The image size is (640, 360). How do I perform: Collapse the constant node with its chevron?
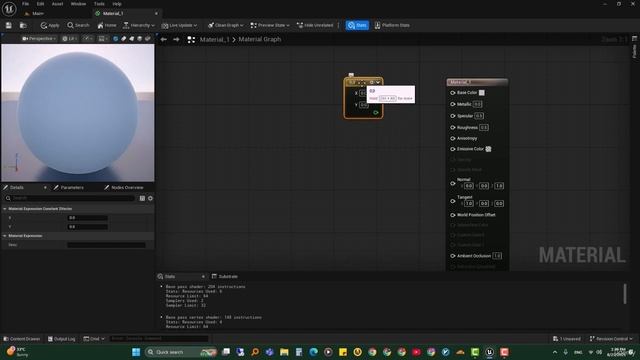[378, 82]
